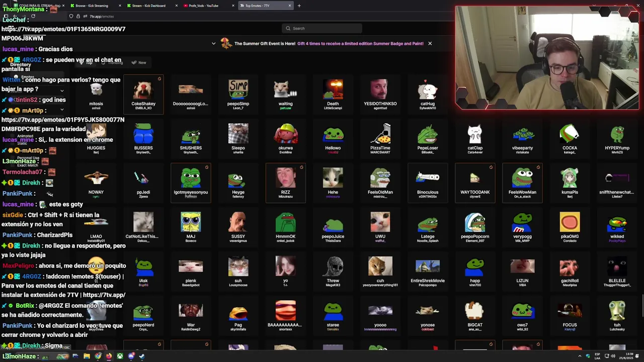Open the Hellowo emote
This screenshot has width=644, height=362.
pyautogui.click(x=333, y=139)
